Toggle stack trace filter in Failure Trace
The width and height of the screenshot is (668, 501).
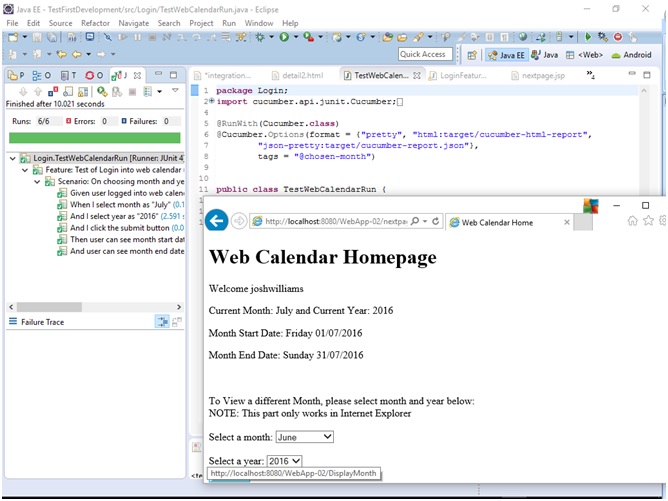[x=162, y=321]
